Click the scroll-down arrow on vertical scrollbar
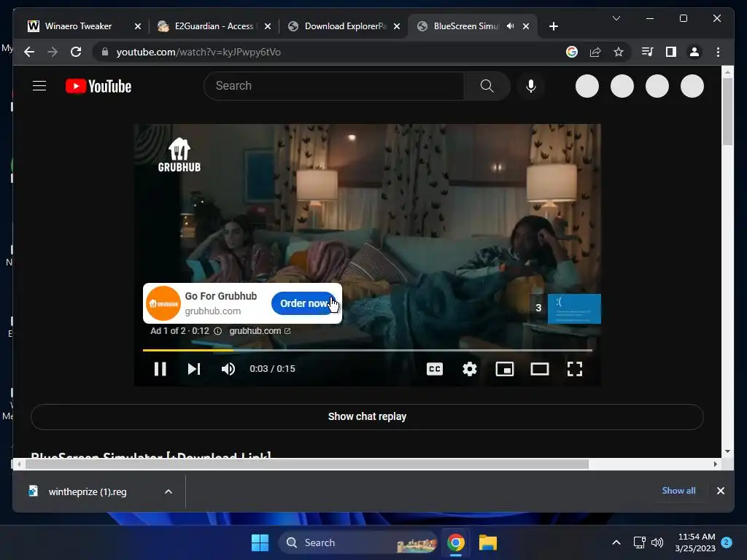Image resolution: width=747 pixels, height=560 pixels. click(727, 451)
